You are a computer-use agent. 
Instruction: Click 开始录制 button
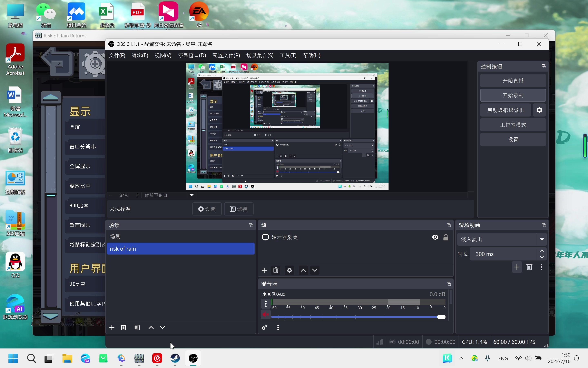click(513, 95)
